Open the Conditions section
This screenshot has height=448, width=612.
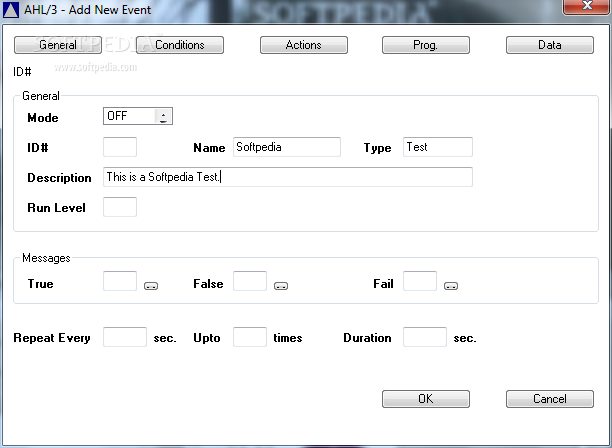pyautogui.click(x=180, y=45)
